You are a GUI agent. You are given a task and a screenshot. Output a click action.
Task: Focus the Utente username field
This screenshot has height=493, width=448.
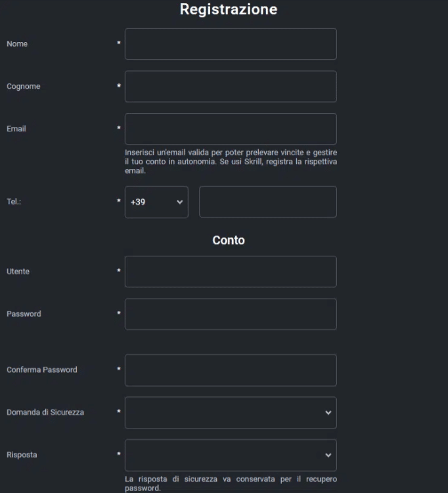pyautogui.click(x=231, y=271)
